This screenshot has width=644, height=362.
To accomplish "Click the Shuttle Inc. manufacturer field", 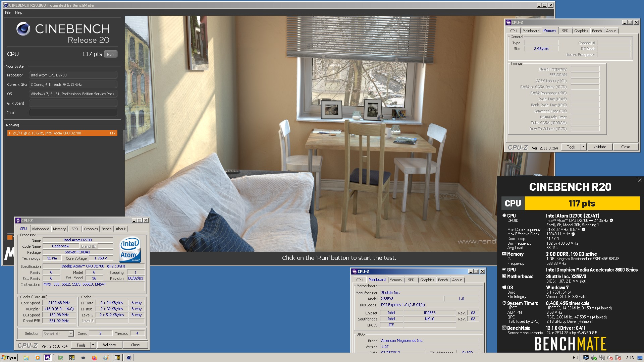I will pyautogui.click(x=429, y=293).
